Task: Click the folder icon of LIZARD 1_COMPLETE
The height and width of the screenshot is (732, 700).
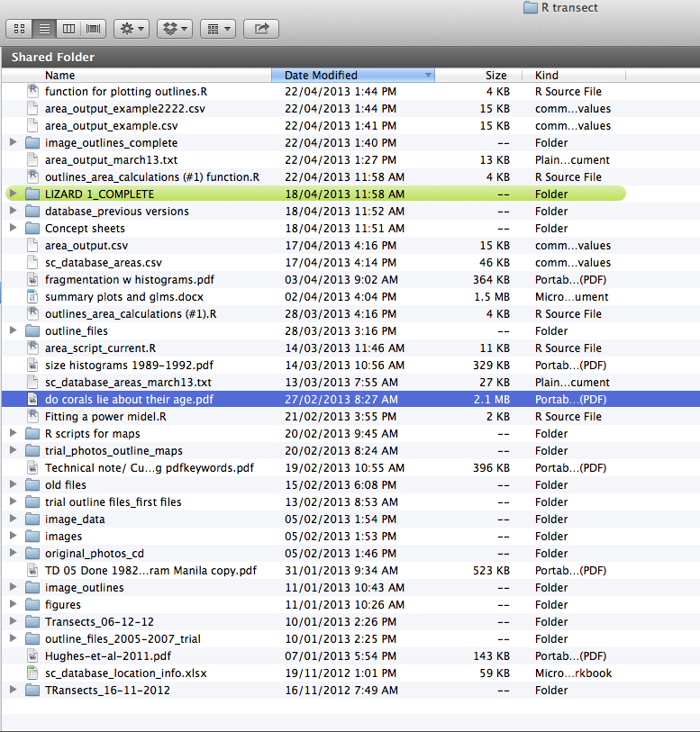Action: click(32, 194)
